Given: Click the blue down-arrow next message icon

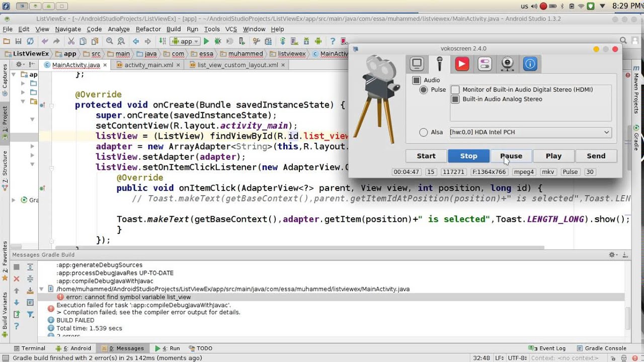Looking at the screenshot, I should 17,302.
